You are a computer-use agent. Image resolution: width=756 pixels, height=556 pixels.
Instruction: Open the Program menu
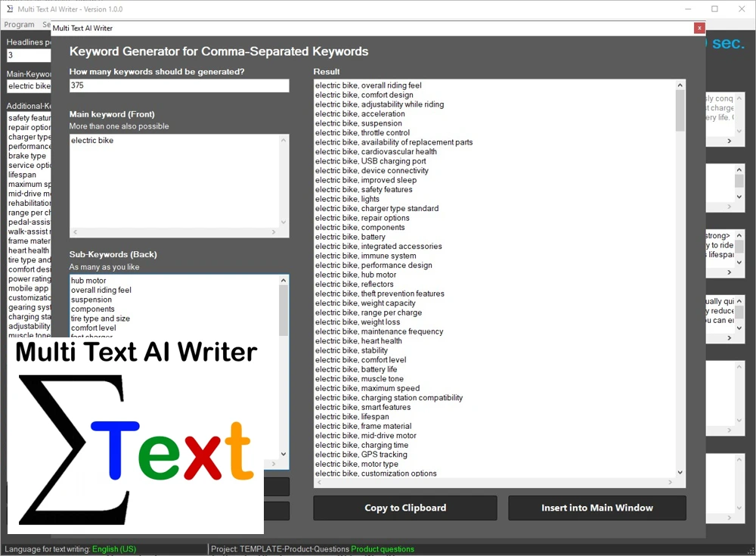tap(20, 25)
